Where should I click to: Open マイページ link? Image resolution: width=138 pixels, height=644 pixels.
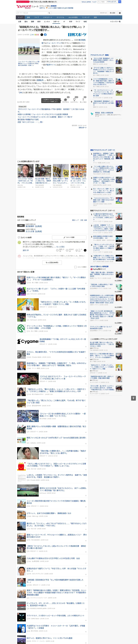pyautogui.click(x=103, y=13)
